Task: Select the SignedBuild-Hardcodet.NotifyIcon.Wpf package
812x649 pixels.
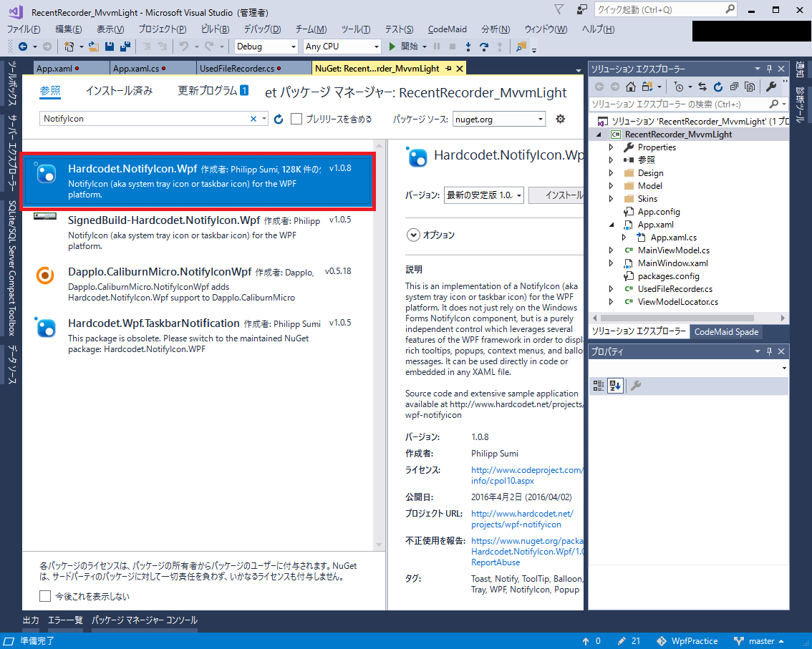Action: click(x=197, y=233)
